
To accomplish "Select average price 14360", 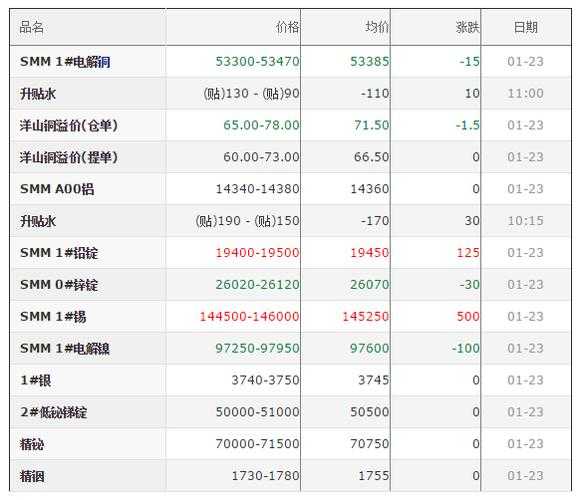I will tap(370, 189).
